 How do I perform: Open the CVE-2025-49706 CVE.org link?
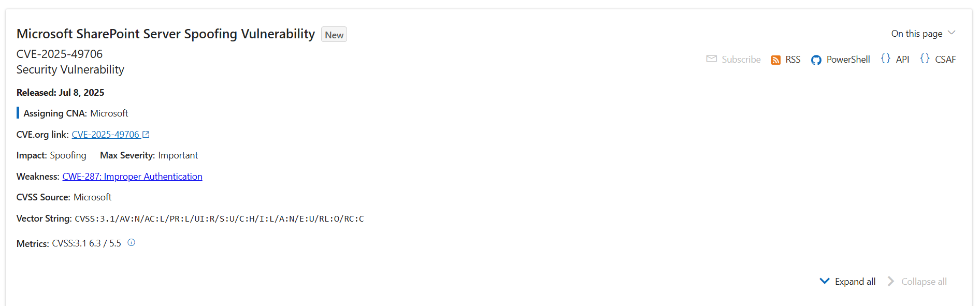click(x=106, y=135)
